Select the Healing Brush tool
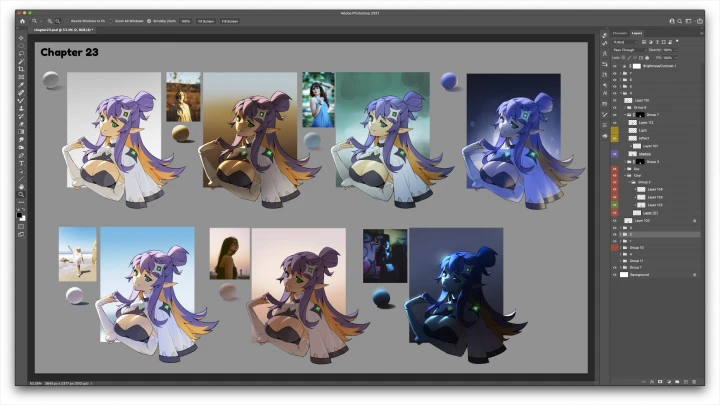 point(21,93)
